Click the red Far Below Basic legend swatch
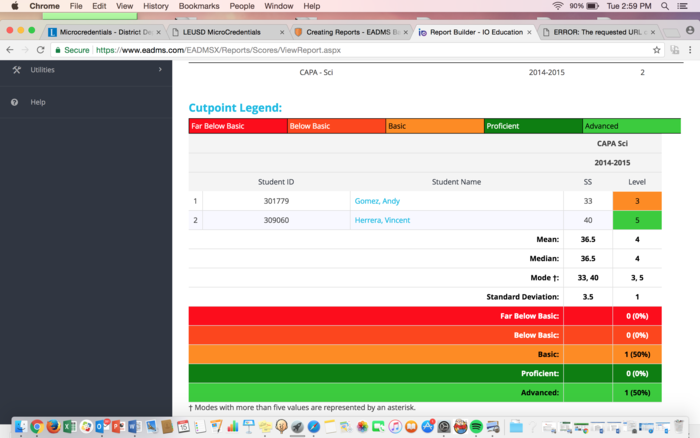The image size is (700, 438). (x=237, y=126)
